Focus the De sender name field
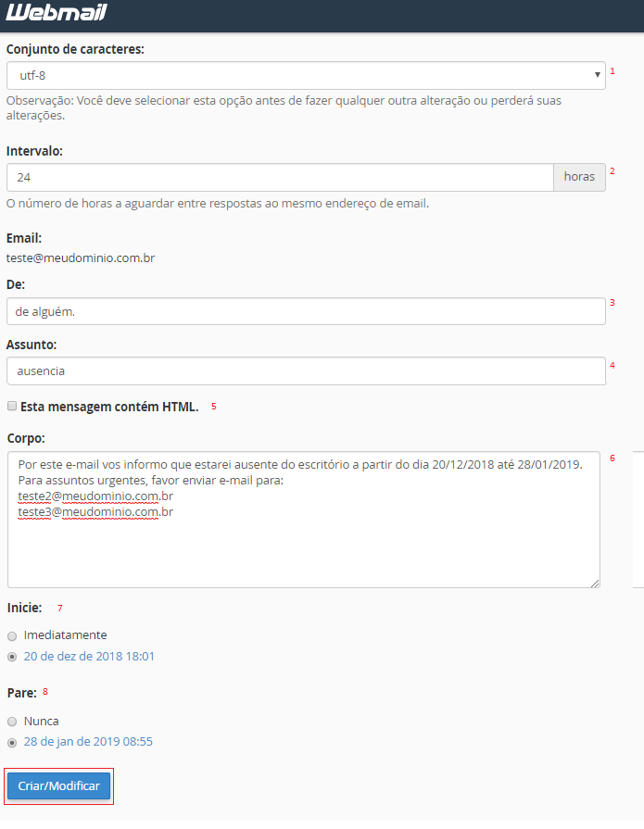This screenshot has height=829, width=644. [x=306, y=311]
